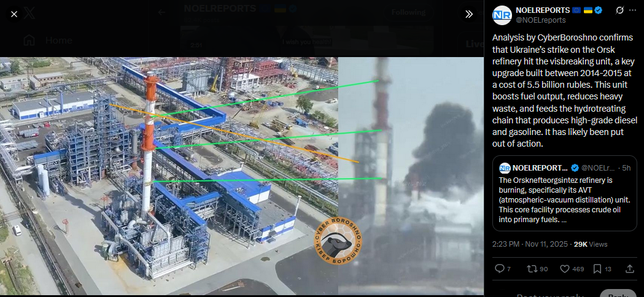Open Grok actions icon beside the post header
Viewport: 644px width, 297px height.
pyautogui.click(x=619, y=10)
